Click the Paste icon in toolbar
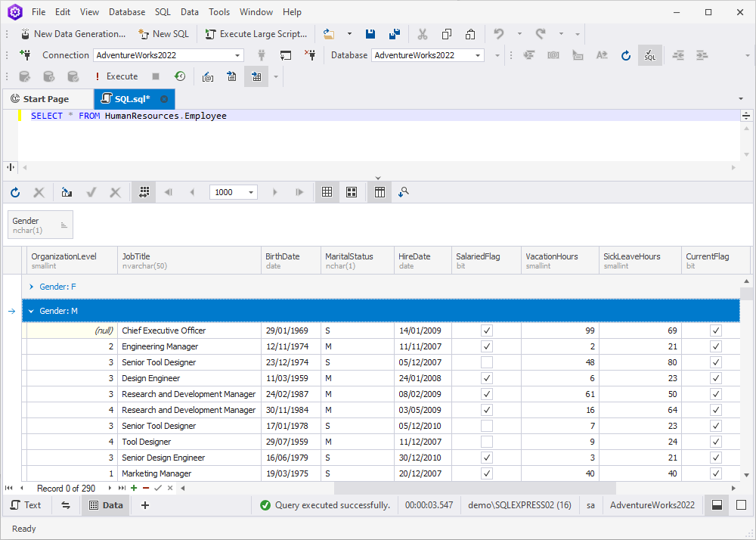756x540 pixels. pyautogui.click(x=470, y=34)
